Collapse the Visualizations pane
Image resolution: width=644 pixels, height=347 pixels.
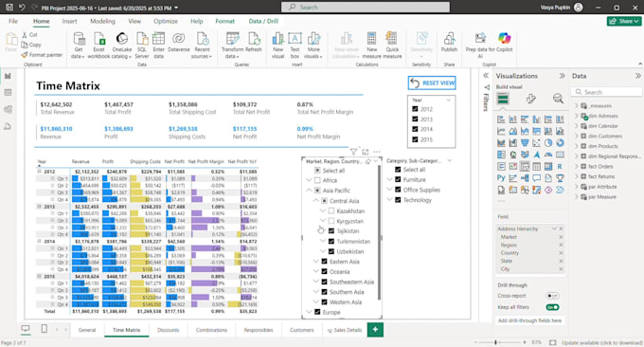point(562,76)
